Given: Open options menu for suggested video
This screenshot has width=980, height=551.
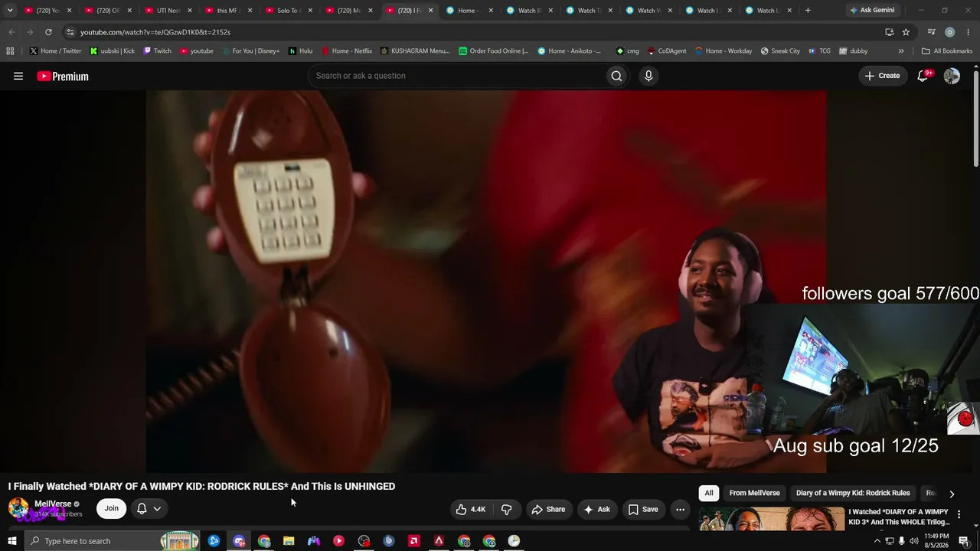Looking at the screenshot, I should click(x=959, y=514).
